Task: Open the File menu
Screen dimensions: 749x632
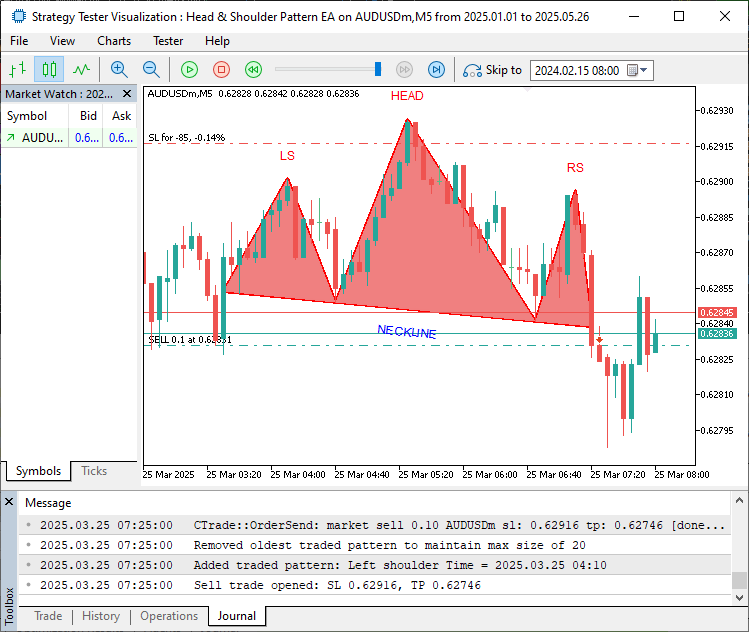Action: point(19,41)
